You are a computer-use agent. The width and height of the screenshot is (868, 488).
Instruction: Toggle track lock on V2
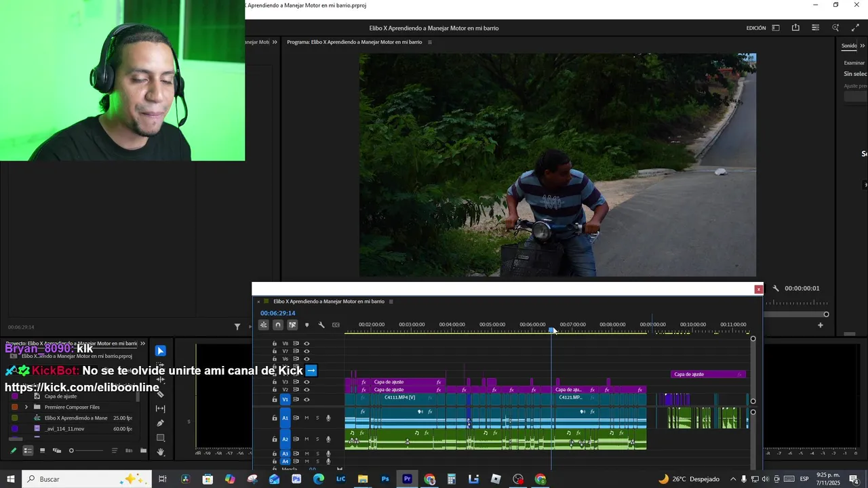[275, 390]
